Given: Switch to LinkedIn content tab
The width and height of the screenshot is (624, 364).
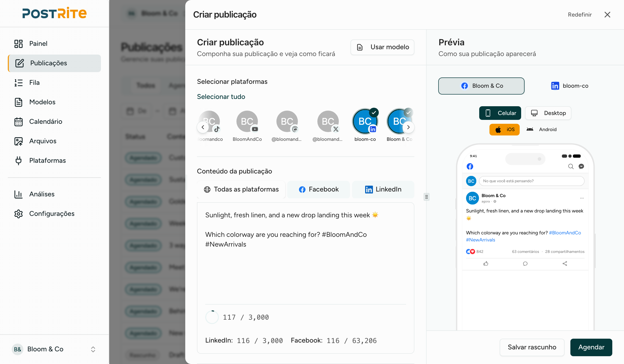Looking at the screenshot, I should point(383,189).
